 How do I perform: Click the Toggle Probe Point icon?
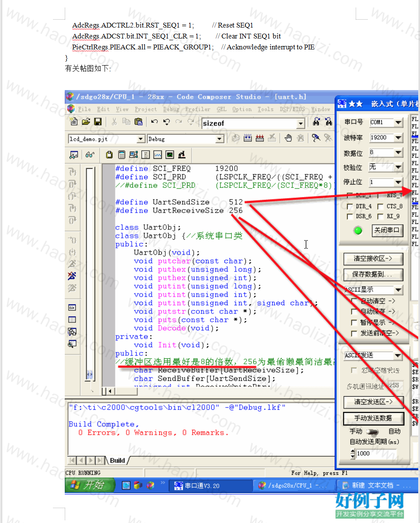click(315, 138)
